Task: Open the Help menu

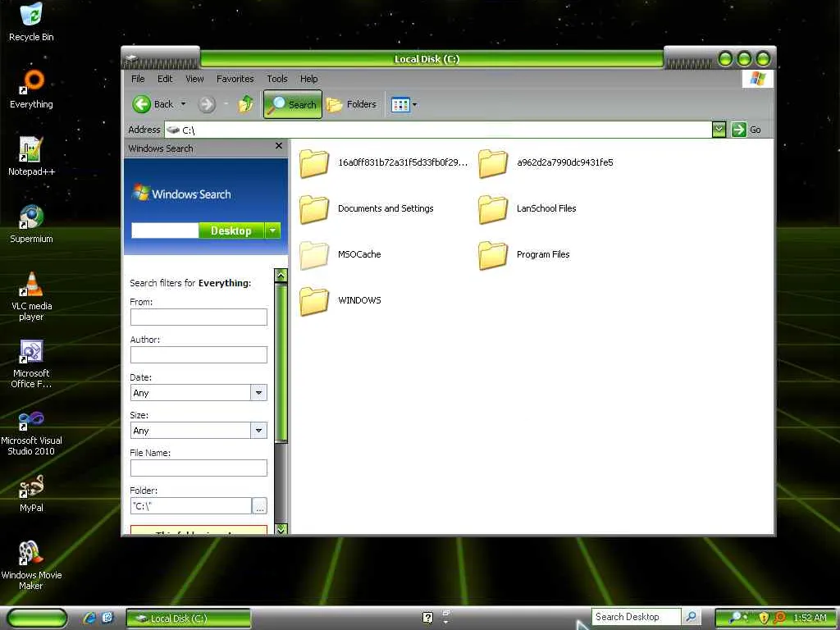Action: click(x=308, y=79)
